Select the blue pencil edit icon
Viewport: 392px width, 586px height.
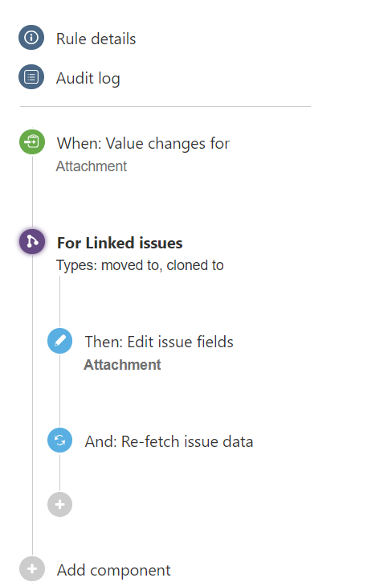pyautogui.click(x=59, y=341)
